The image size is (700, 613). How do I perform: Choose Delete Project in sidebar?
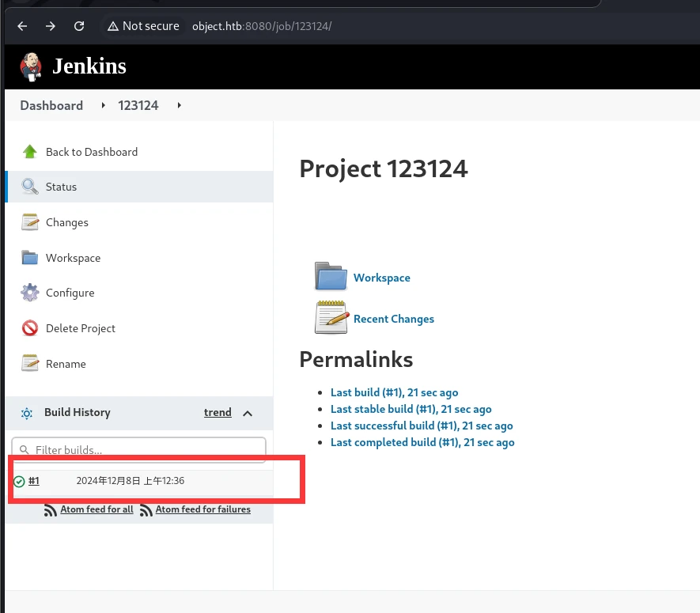pos(81,328)
